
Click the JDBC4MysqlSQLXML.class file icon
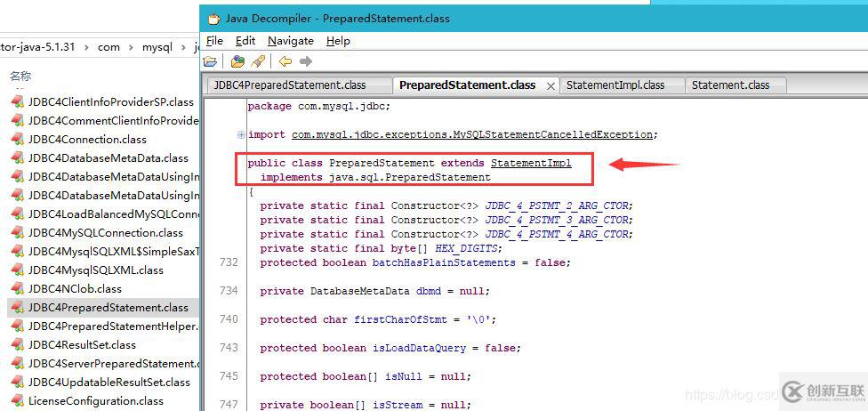point(17,270)
